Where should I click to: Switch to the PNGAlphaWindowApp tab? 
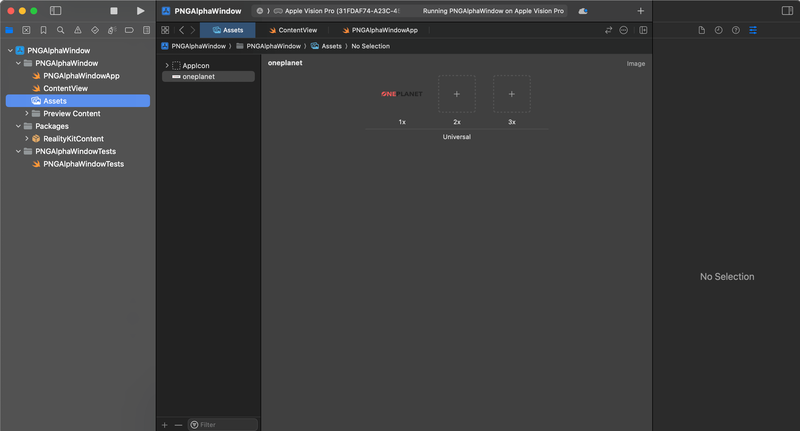tap(380, 30)
